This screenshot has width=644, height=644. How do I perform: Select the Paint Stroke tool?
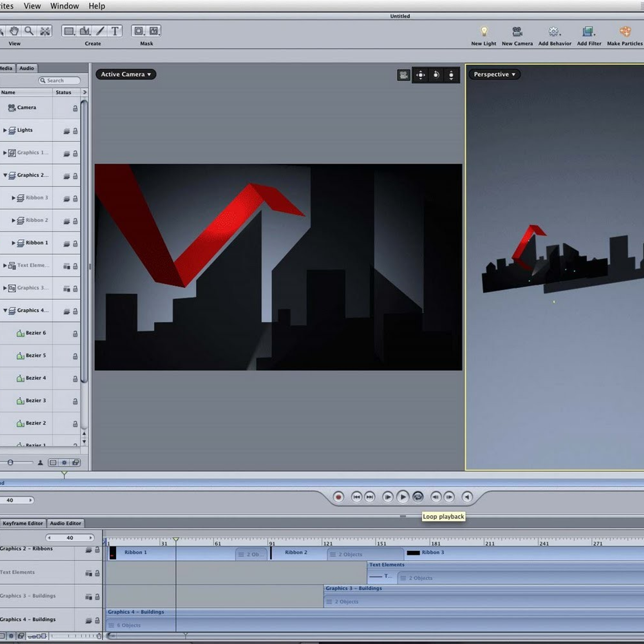coord(100,31)
